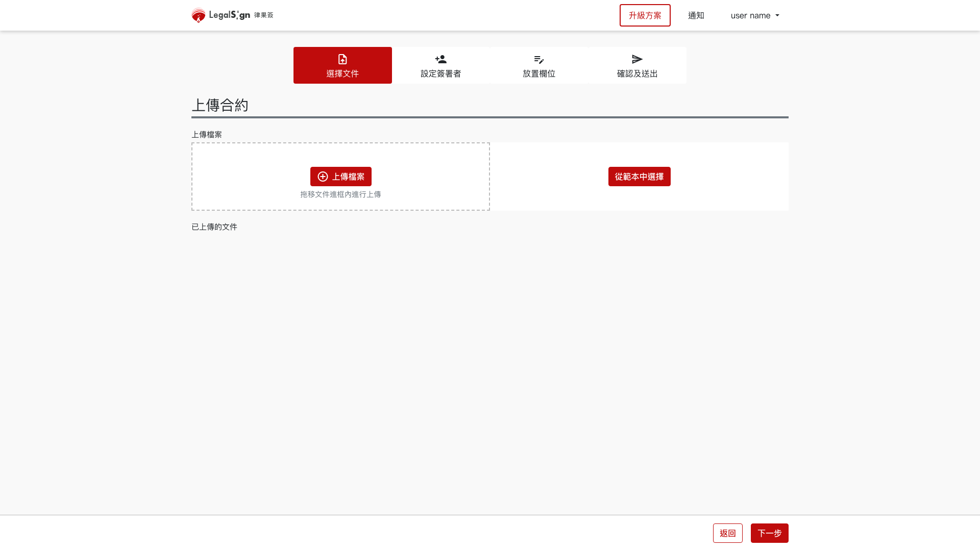Click the 上傳檔案 upload file button

[x=340, y=177]
